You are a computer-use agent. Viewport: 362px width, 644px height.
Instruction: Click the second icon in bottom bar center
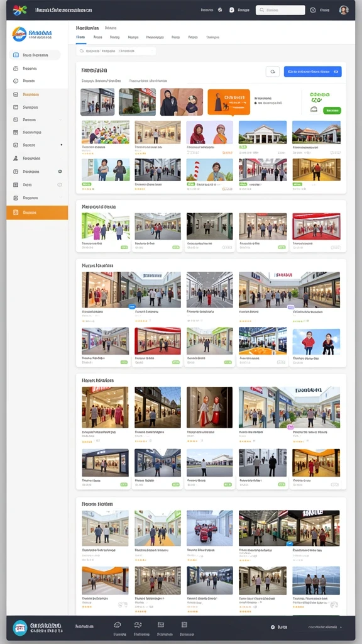138,625
